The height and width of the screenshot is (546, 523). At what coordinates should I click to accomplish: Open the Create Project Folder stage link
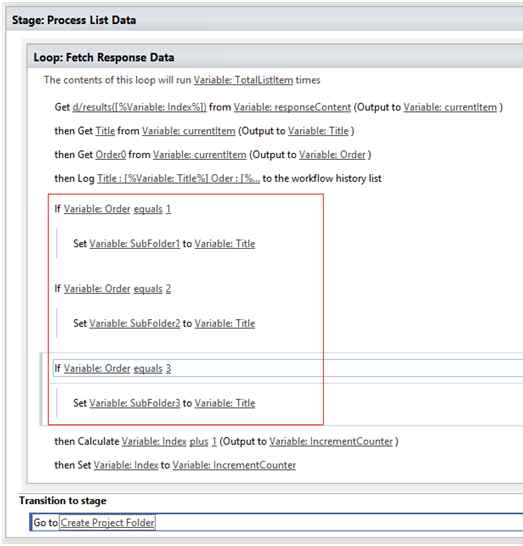coord(107,523)
